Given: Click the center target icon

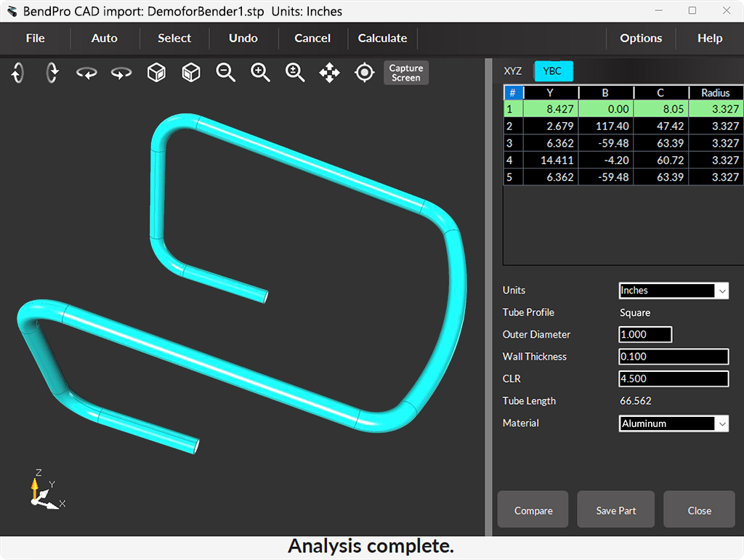Looking at the screenshot, I should point(365,73).
